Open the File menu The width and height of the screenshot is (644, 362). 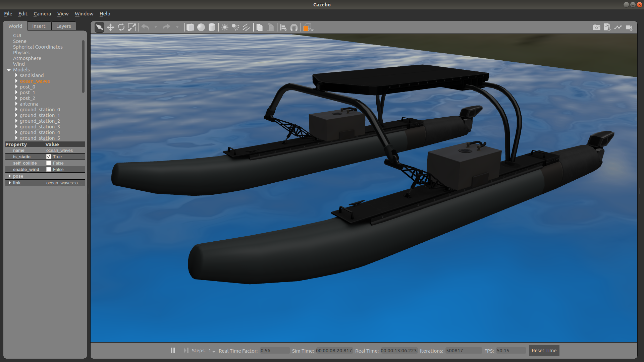pos(8,14)
